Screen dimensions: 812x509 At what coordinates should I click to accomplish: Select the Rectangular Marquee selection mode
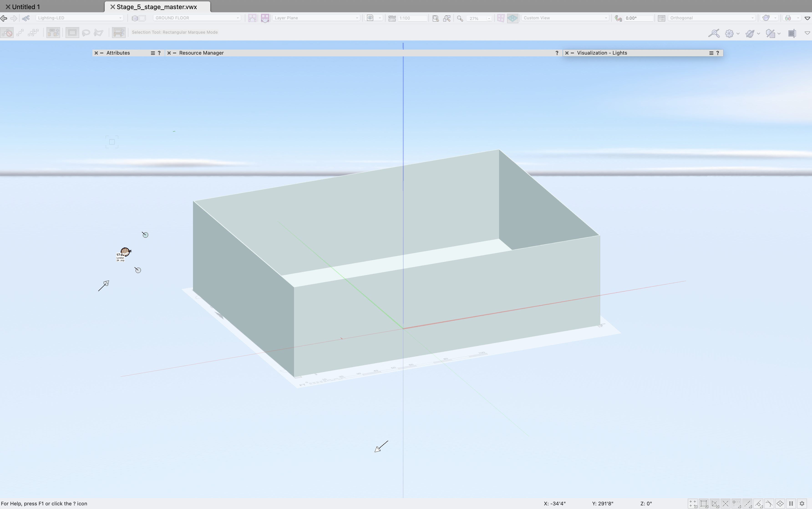tap(72, 32)
